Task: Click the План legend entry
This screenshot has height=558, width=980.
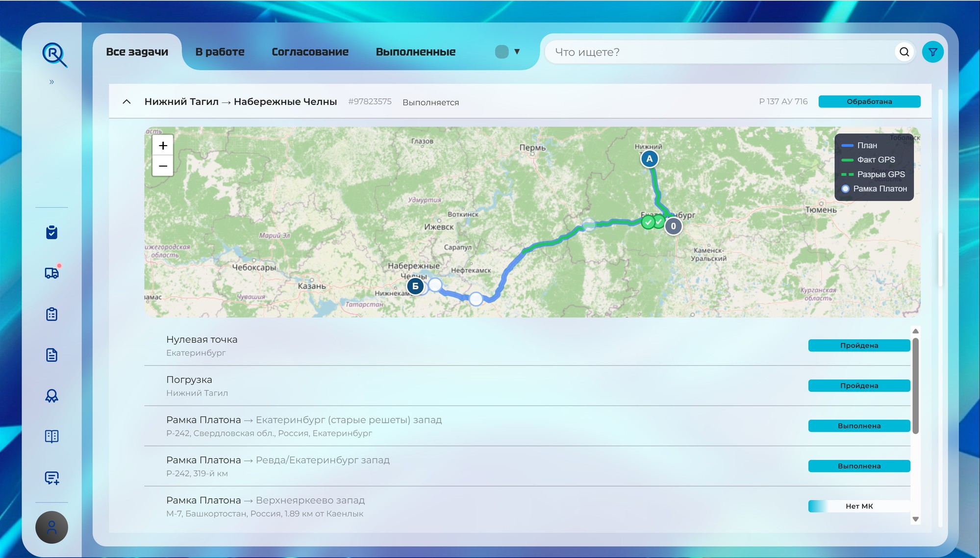Action: coord(859,146)
